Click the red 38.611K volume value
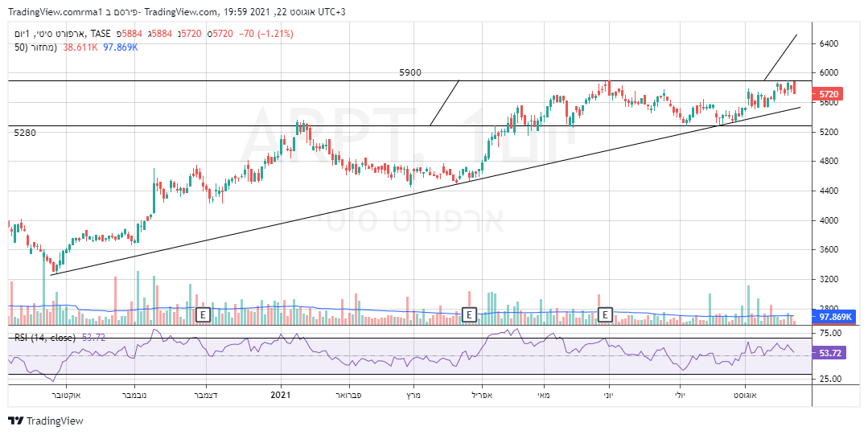The width and height of the screenshot is (868, 435). point(80,47)
